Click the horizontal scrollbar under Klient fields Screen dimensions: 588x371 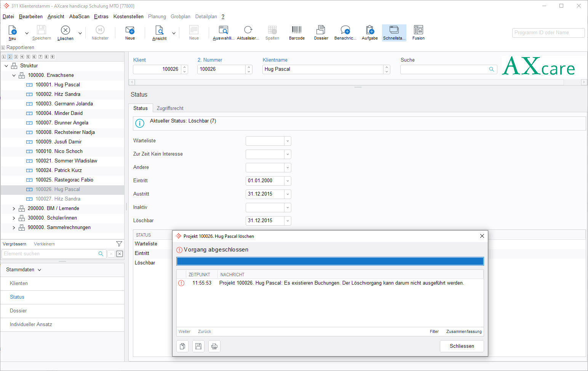click(x=358, y=82)
